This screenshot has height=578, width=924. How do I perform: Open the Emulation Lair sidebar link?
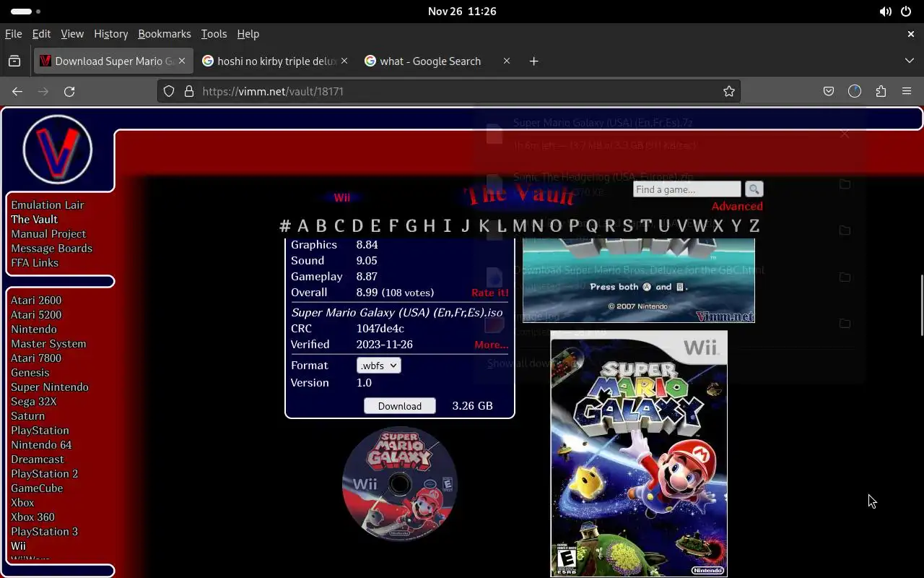point(48,205)
